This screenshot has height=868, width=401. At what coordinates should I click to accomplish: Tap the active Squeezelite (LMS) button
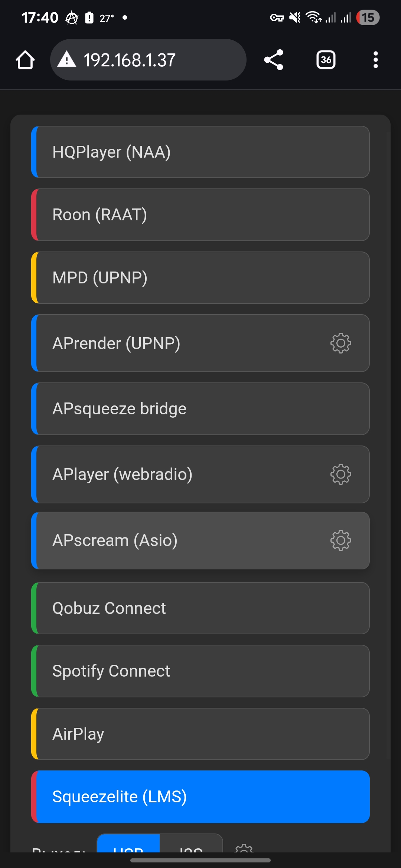(200, 797)
